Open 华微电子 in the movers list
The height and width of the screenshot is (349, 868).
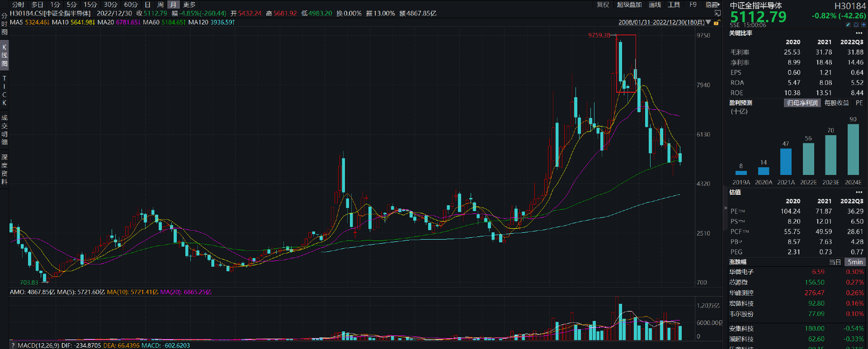741,272
